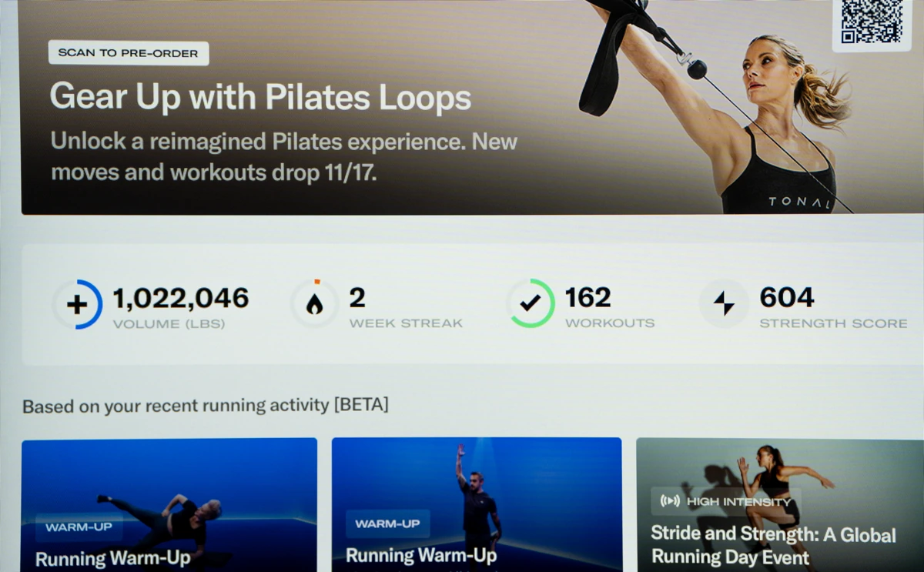Image resolution: width=924 pixels, height=572 pixels.
Task: Click the Warm-Up tag on first card
Action: tap(79, 527)
